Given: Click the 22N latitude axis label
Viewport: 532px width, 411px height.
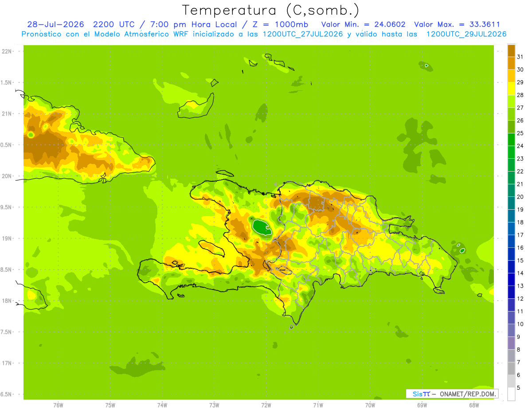Looking at the screenshot, I should pyautogui.click(x=6, y=51).
